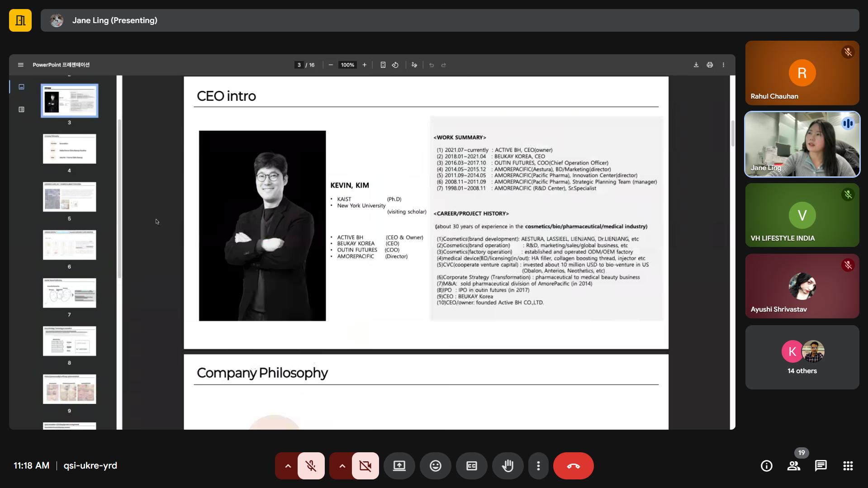Click the thumbnail panel vertical scrollbar

[119, 199]
